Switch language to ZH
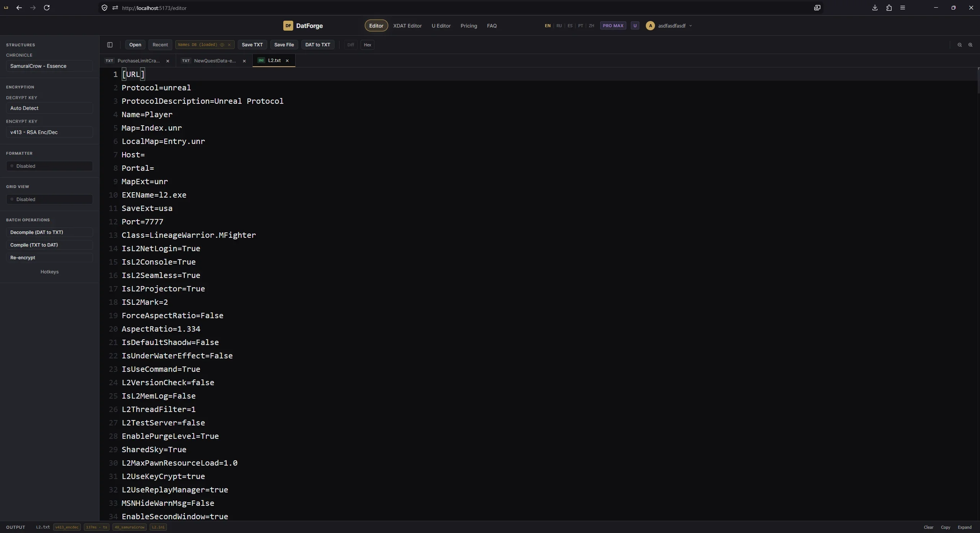980x533 pixels. point(591,26)
